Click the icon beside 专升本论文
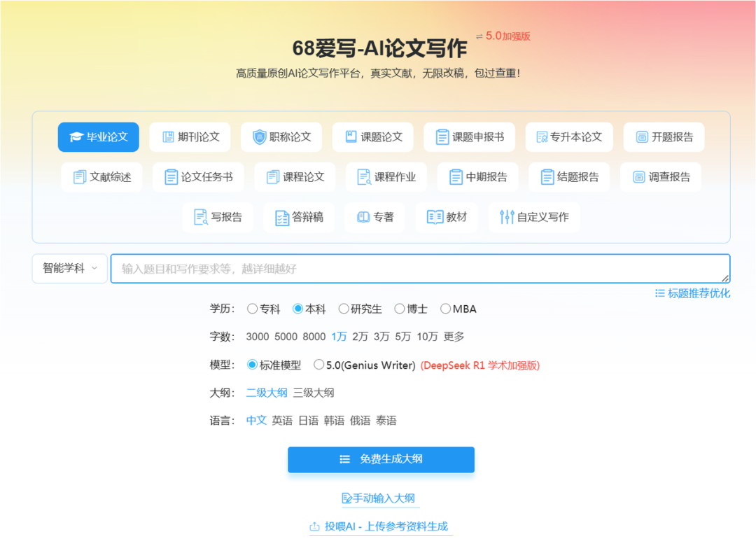 pos(542,137)
